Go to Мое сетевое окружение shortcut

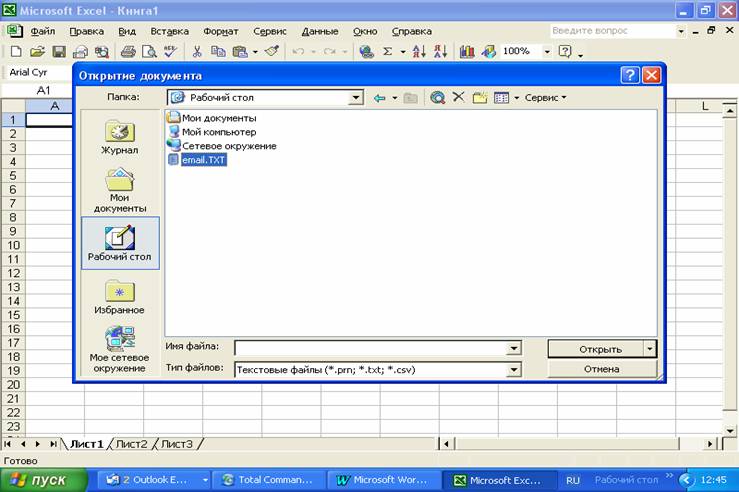pyautogui.click(x=119, y=348)
